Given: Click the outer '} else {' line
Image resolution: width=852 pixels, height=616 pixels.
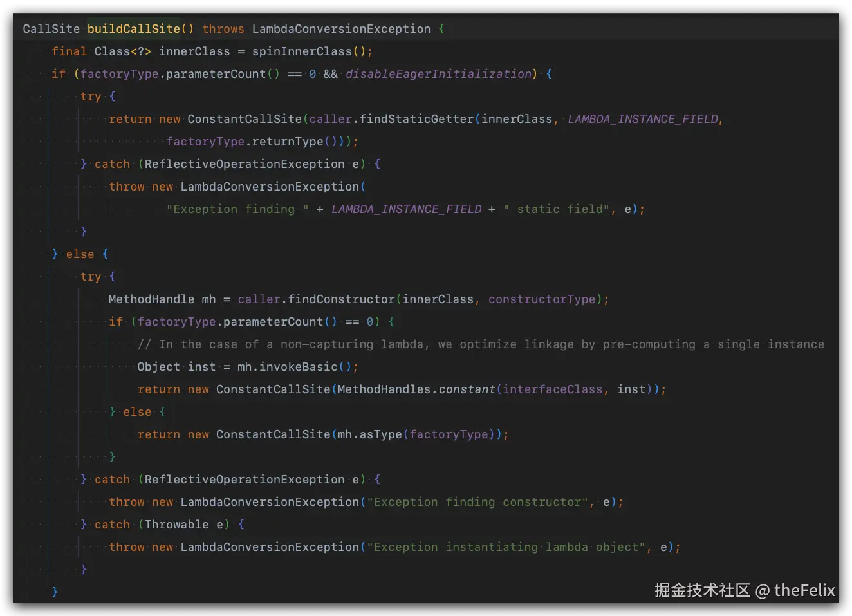Looking at the screenshot, I should (x=80, y=254).
